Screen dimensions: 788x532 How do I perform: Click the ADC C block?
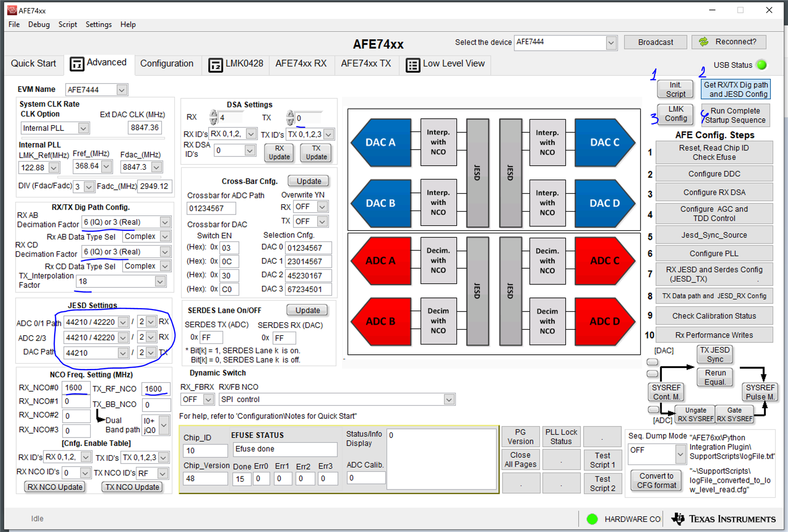pos(605,261)
